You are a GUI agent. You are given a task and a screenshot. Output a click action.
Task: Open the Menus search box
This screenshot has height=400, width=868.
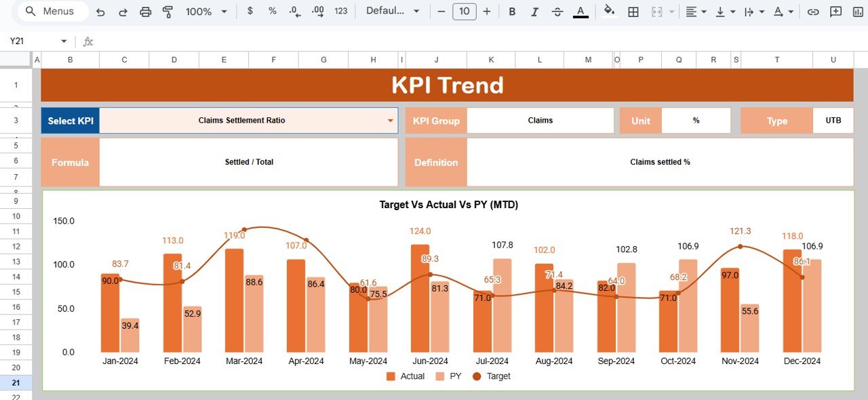(x=53, y=12)
